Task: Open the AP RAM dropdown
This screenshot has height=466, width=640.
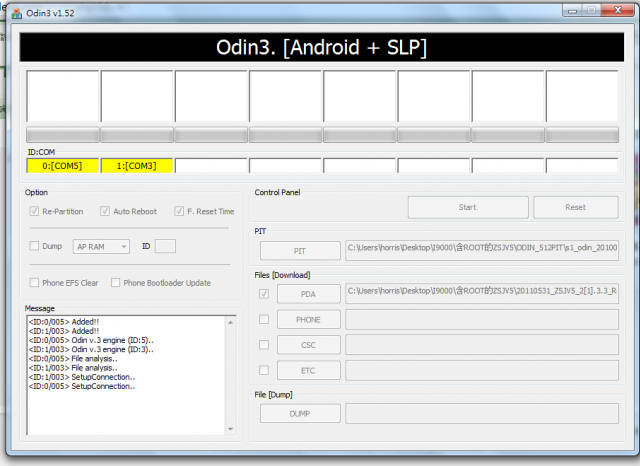Action: tap(101, 246)
